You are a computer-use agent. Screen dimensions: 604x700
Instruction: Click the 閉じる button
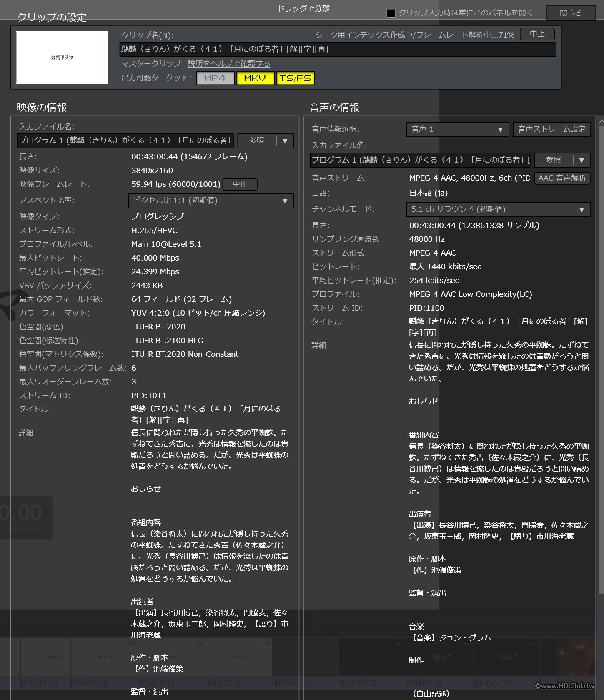pyautogui.click(x=571, y=13)
